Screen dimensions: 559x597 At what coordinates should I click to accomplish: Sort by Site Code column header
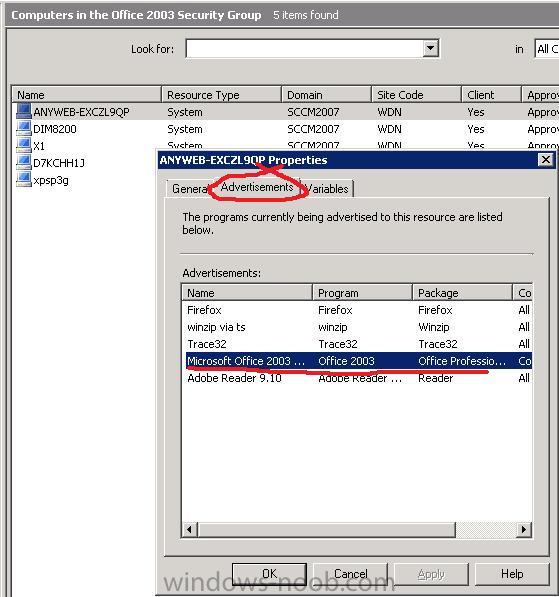point(417,94)
